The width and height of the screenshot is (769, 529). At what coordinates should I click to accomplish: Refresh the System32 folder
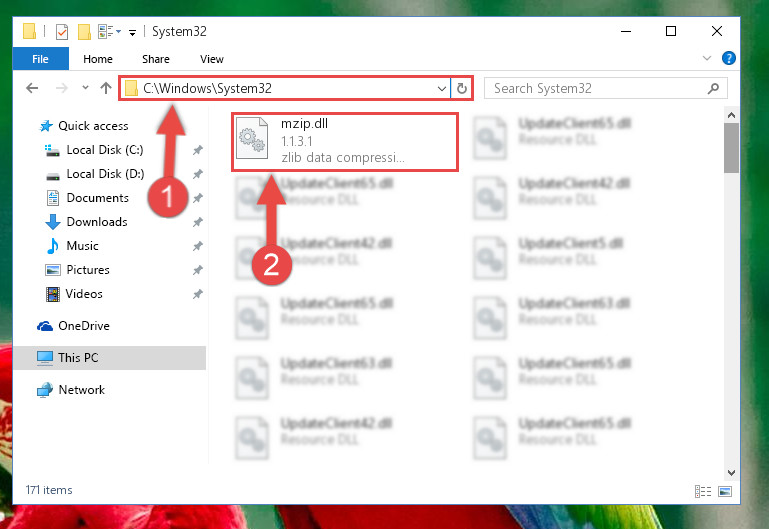pos(461,89)
